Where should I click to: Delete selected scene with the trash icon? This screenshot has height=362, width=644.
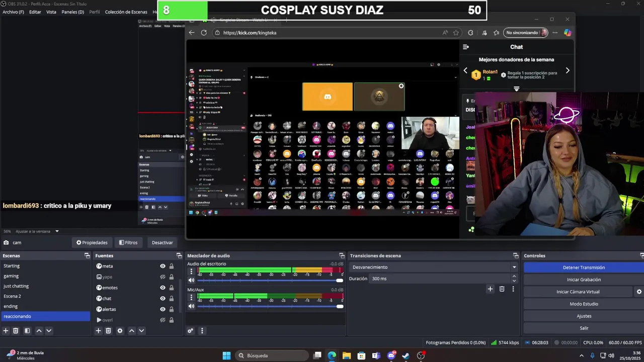pos(16,331)
